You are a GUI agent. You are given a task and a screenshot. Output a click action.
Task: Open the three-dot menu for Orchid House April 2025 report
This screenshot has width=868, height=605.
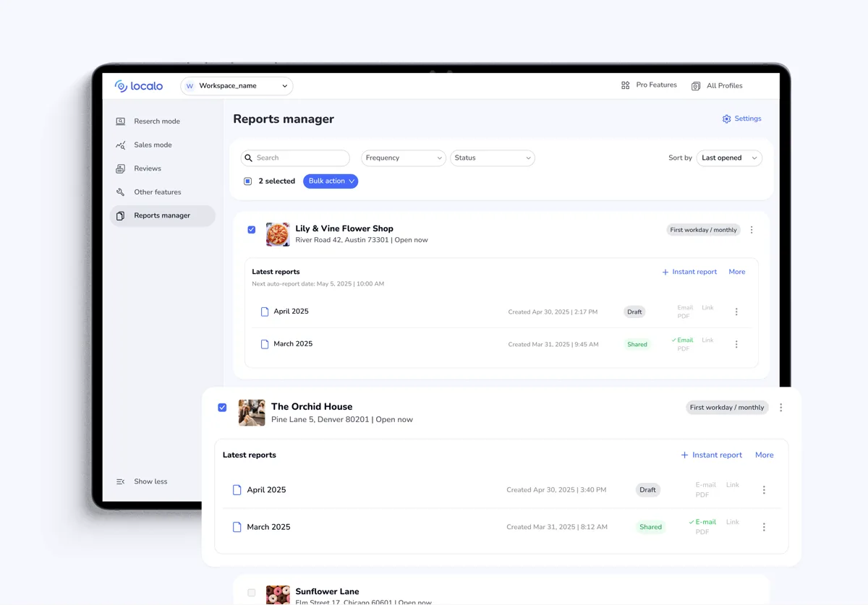coord(764,490)
